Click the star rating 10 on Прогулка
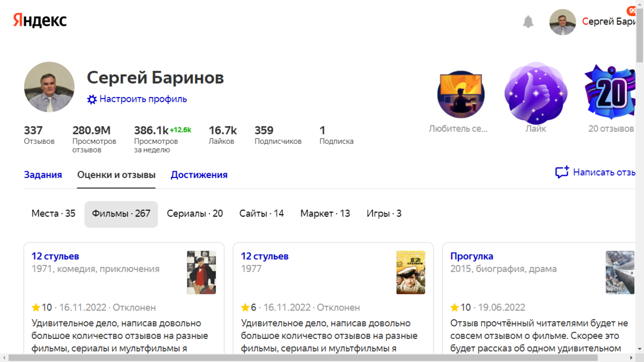 460,308
